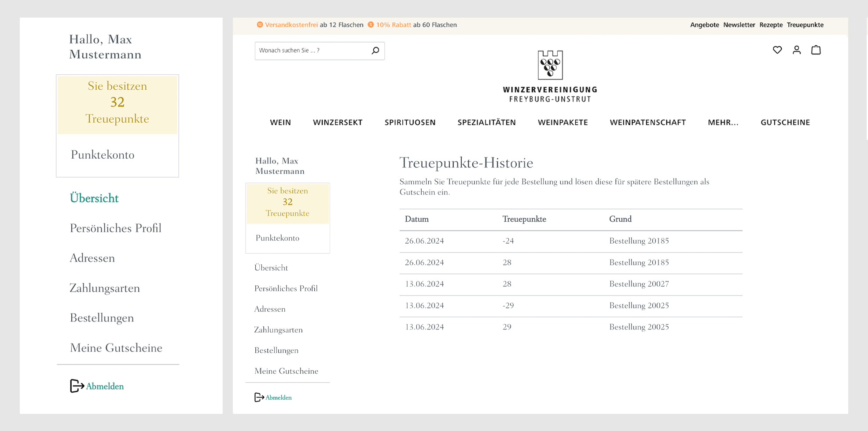Click the Winzervereinigung Freyburg-Unstrut logo
Screen dimensions: 868x431
[550, 76]
